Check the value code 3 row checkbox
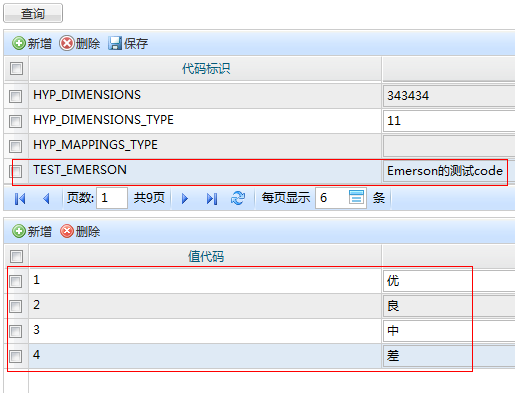Viewport: 515px width, 393px height. click(x=15, y=331)
